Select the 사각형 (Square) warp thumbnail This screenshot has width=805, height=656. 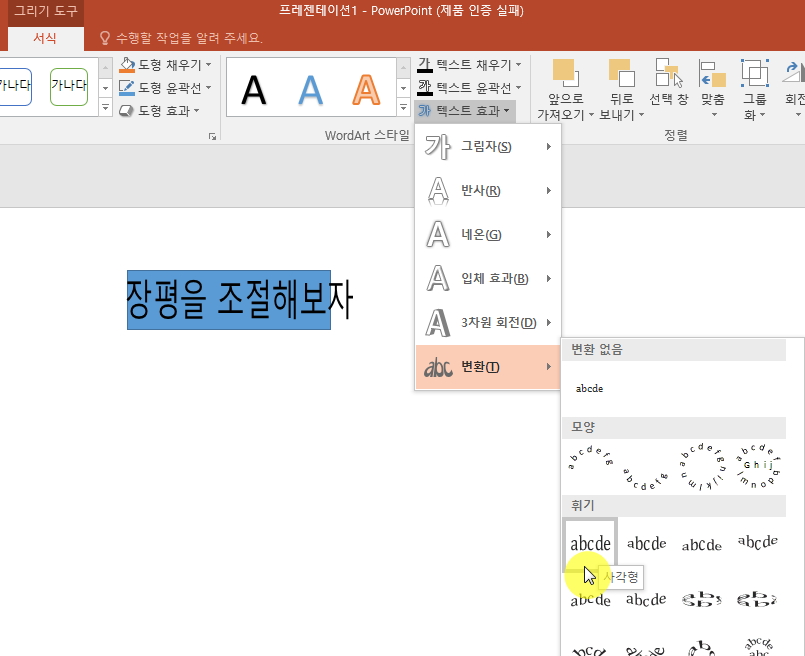pyautogui.click(x=590, y=545)
